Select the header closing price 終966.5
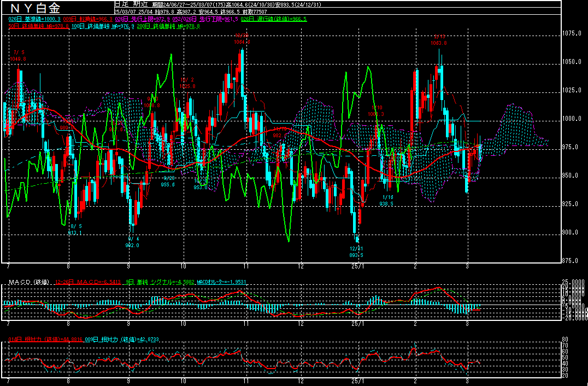The height and width of the screenshot is (386, 588). pos(231,12)
